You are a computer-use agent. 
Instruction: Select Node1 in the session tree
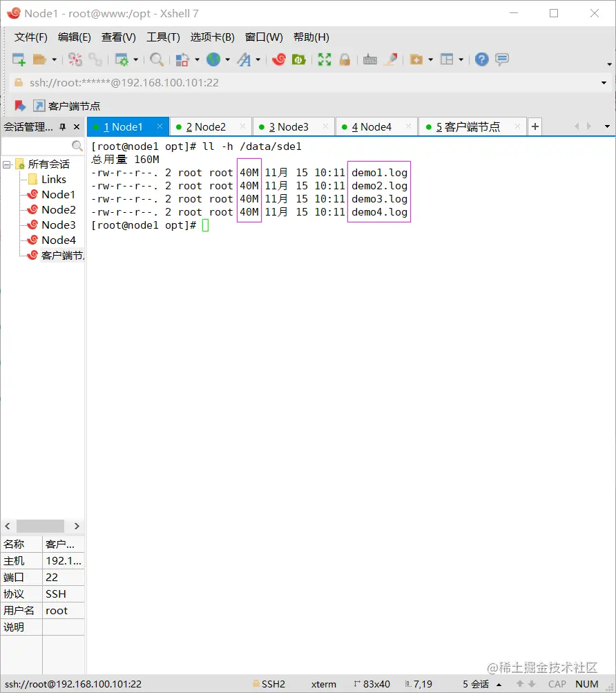[58, 194]
